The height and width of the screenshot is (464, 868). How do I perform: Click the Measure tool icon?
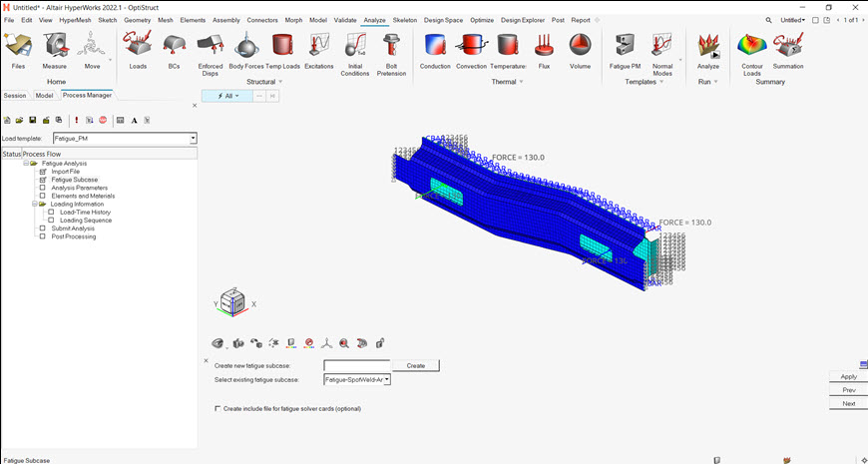pos(55,48)
